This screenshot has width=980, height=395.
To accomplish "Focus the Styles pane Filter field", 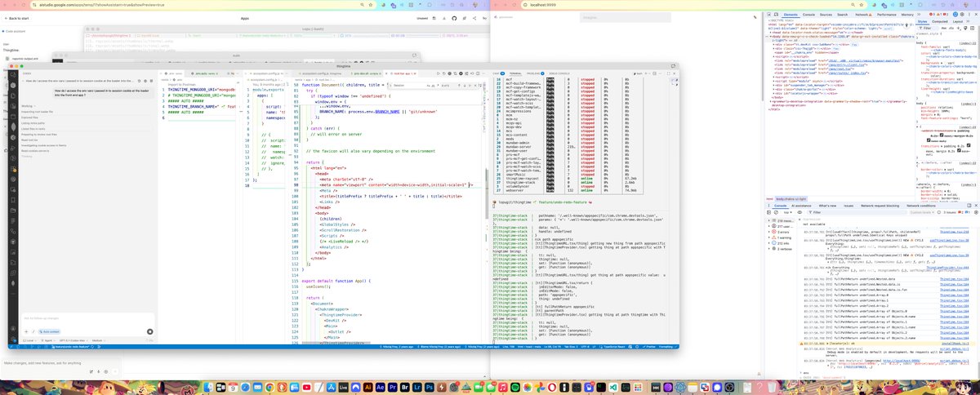I will [x=928, y=29].
